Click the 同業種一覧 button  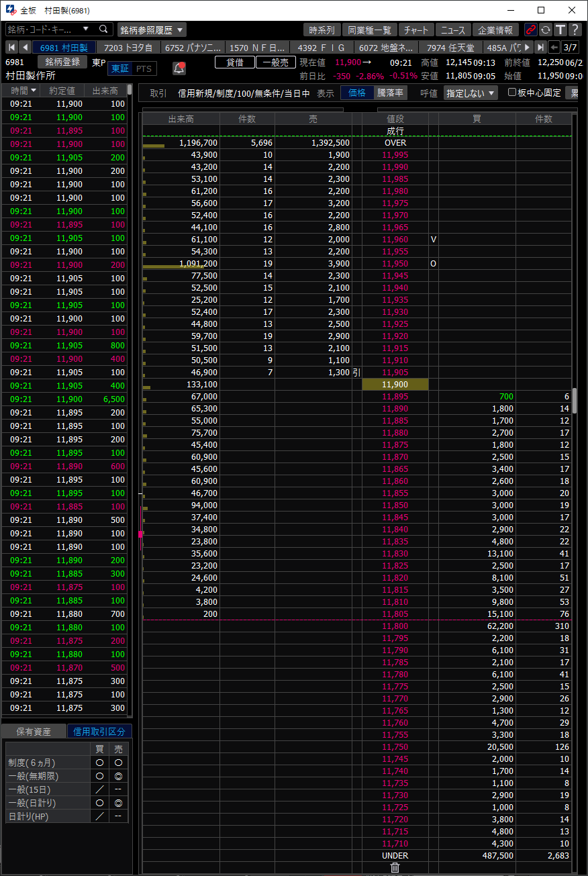[369, 30]
